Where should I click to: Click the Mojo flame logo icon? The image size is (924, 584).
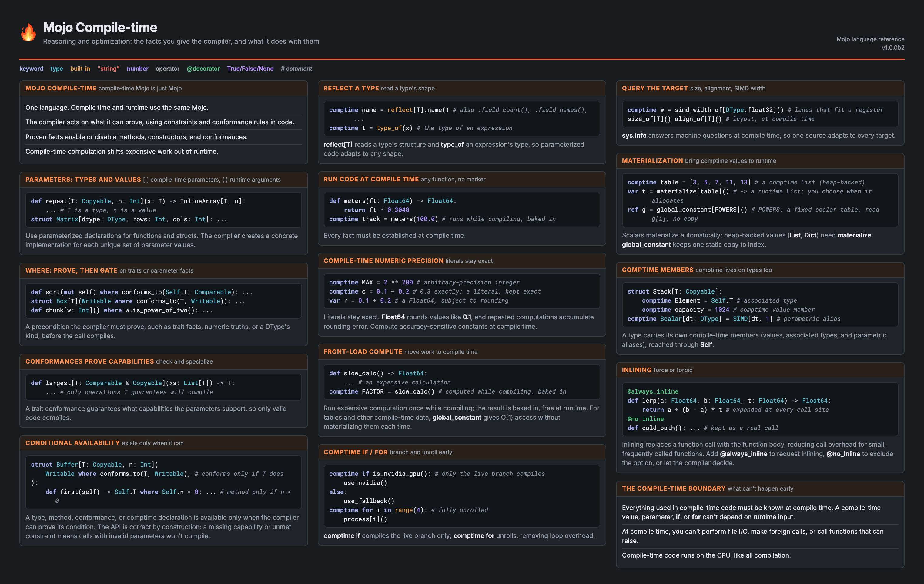[28, 32]
